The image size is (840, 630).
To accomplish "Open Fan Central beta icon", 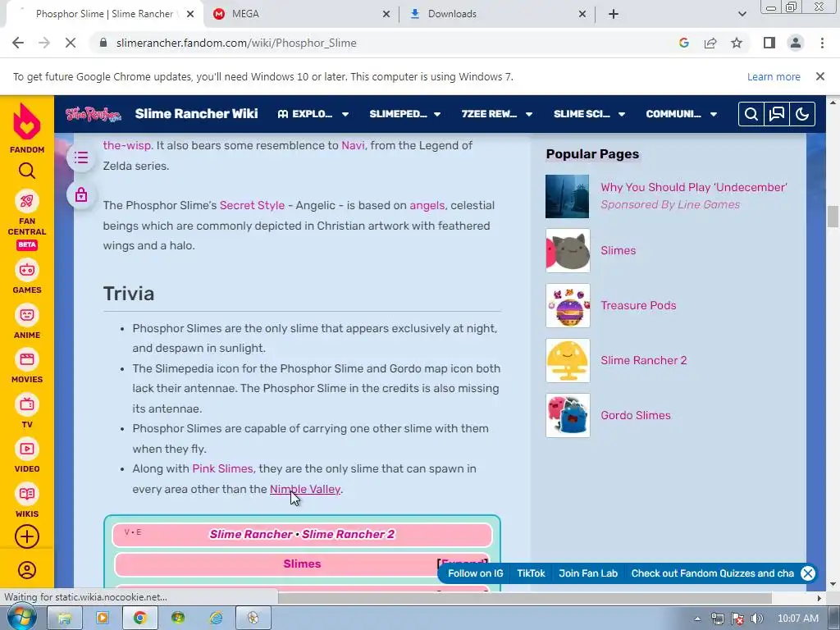I will pyautogui.click(x=27, y=202).
